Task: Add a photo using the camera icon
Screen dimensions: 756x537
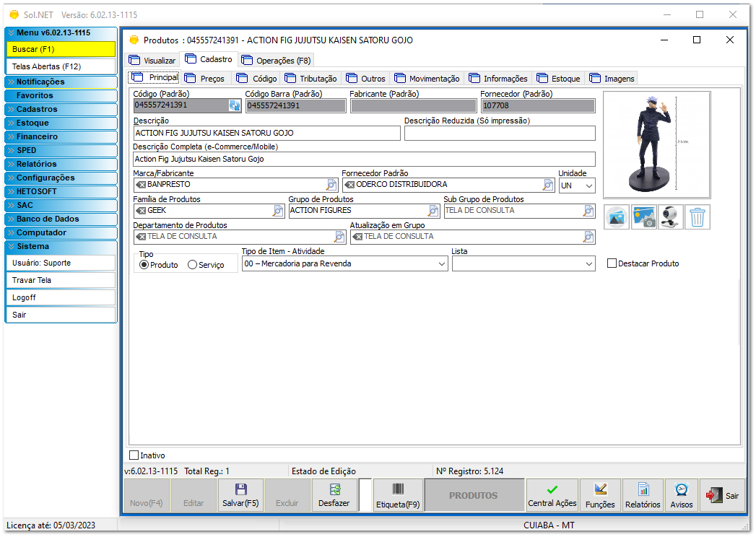Action: 643,217
